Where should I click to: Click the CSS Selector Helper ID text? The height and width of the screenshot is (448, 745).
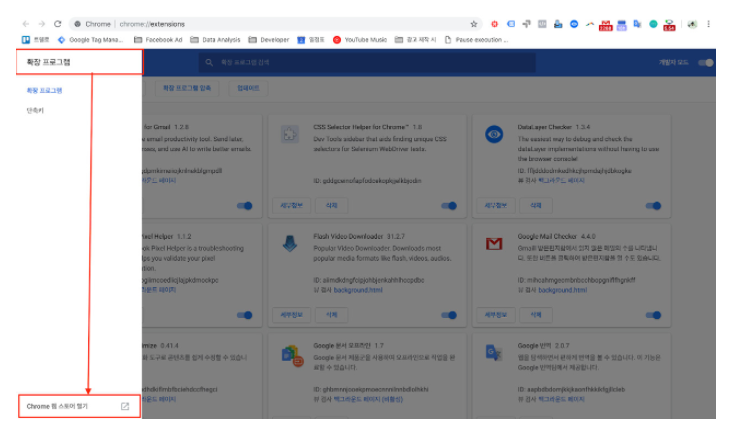tap(367, 181)
